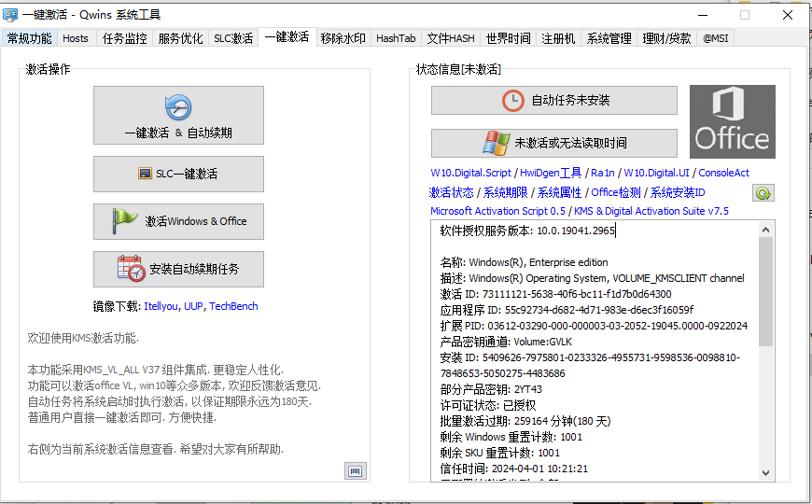Image resolution: width=812 pixels, height=504 pixels.
Task: Open the Itellyou download link
Action: pyautogui.click(x=161, y=306)
